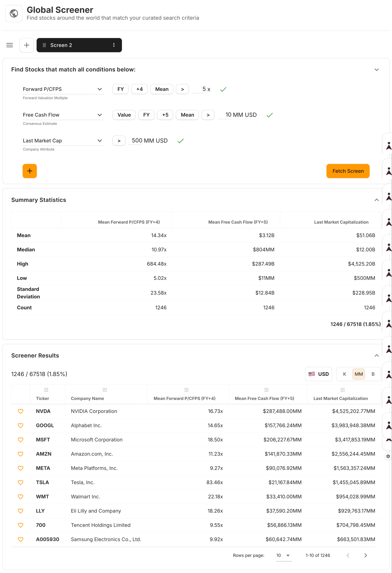The width and height of the screenshot is (392, 573).
Task: Favorite WMT with heart icon
Action: (x=20, y=497)
